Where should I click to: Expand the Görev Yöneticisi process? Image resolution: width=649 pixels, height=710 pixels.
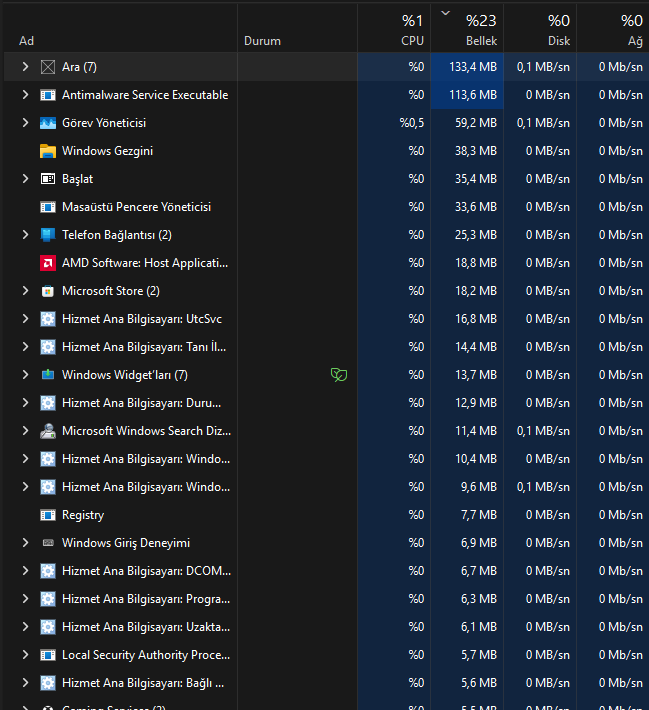(25, 123)
